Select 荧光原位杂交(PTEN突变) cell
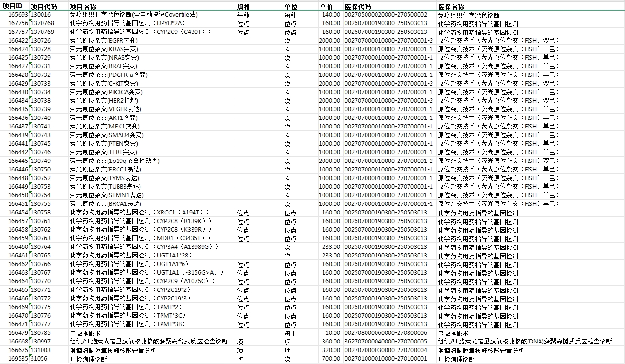The height and width of the screenshot is (364, 625). pos(104,144)
